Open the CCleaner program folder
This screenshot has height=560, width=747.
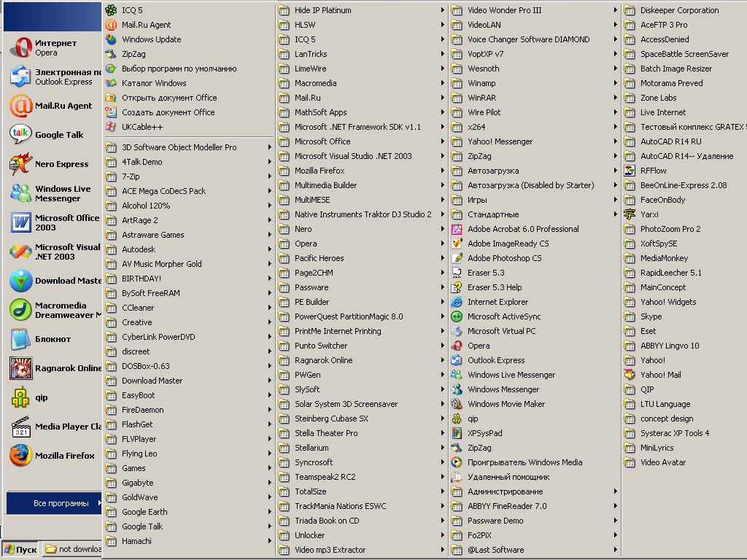click(x=189, y=308)
